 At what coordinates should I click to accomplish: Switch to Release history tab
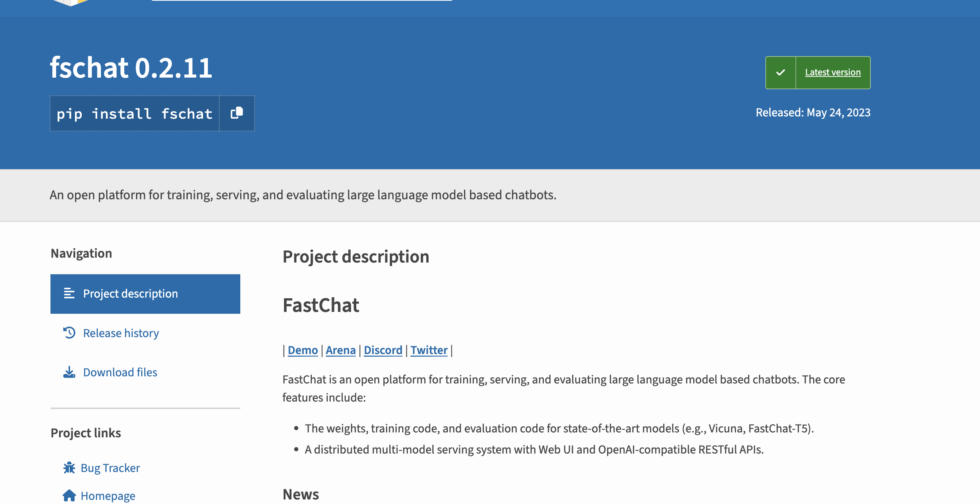pos(121,333)
